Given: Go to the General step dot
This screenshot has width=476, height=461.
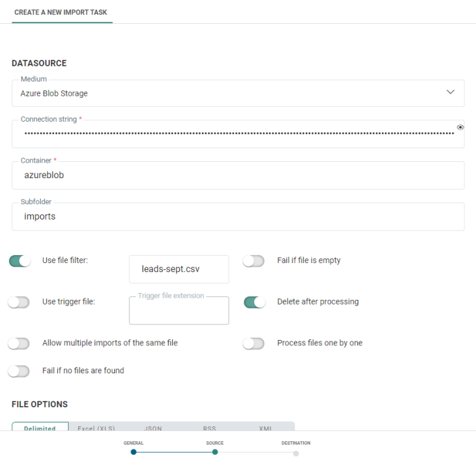Looking at the screenshot, I should tap(133, 452).
